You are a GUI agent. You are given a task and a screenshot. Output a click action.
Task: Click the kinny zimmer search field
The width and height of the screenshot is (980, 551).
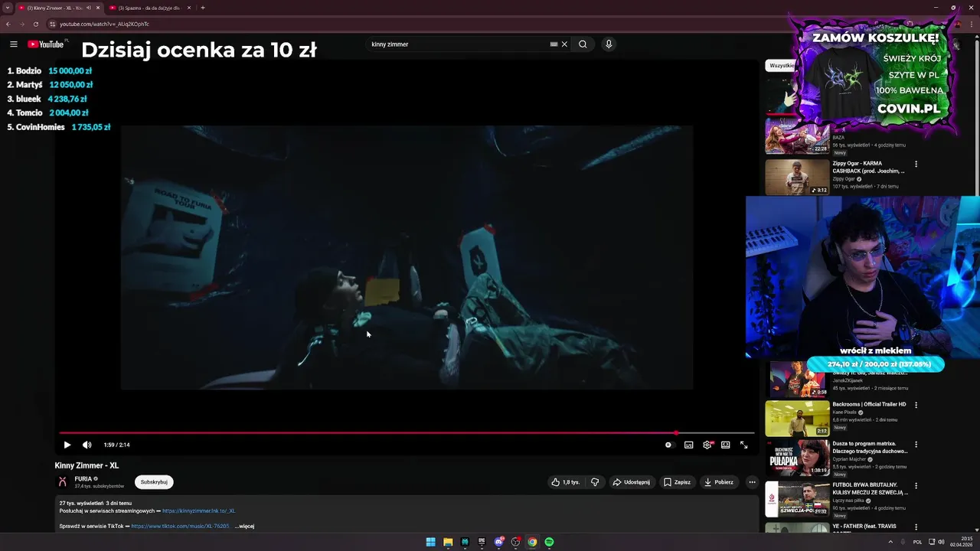coord(458,44)
